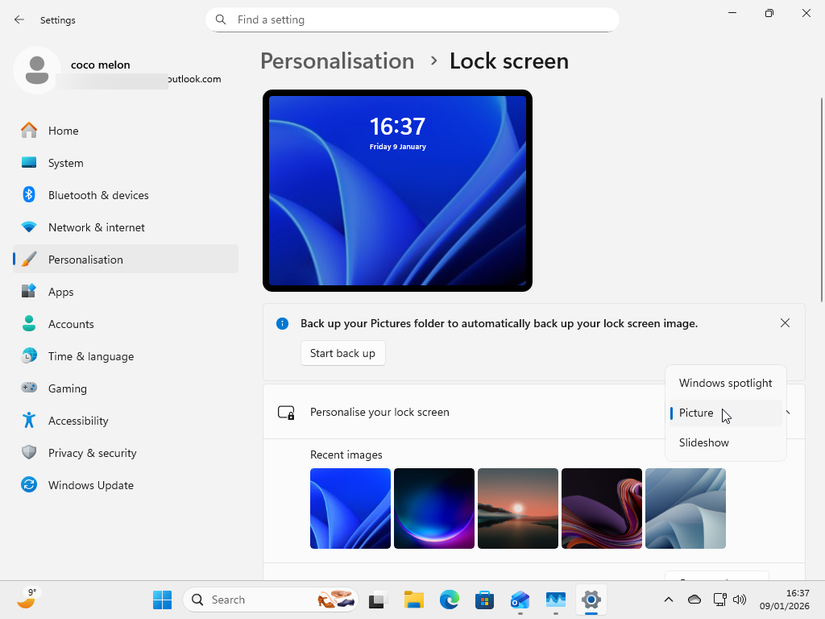Click the Find a setting search box
Screen dimensions: 825x619
coord(412,19)
